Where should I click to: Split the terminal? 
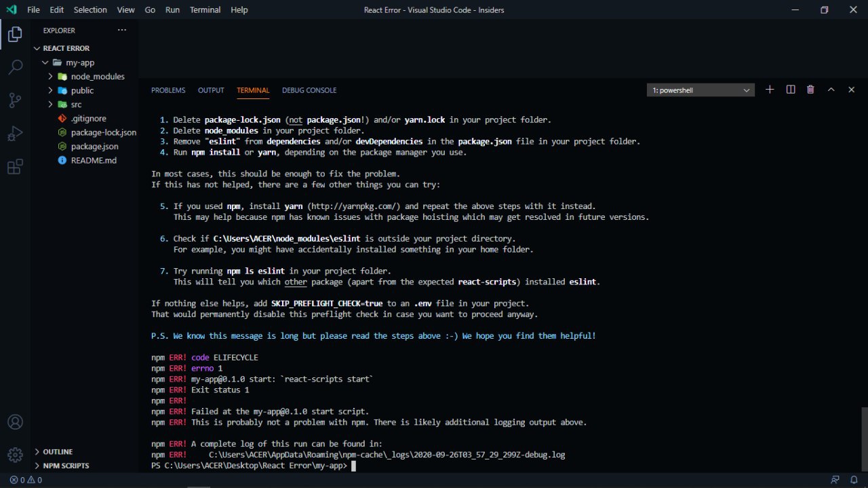pos(790,90)
